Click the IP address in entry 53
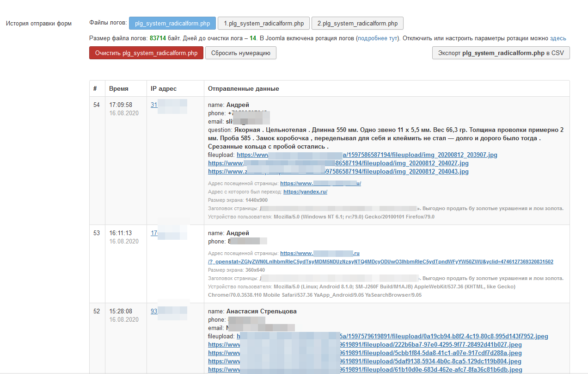 (x=154, y=233)
